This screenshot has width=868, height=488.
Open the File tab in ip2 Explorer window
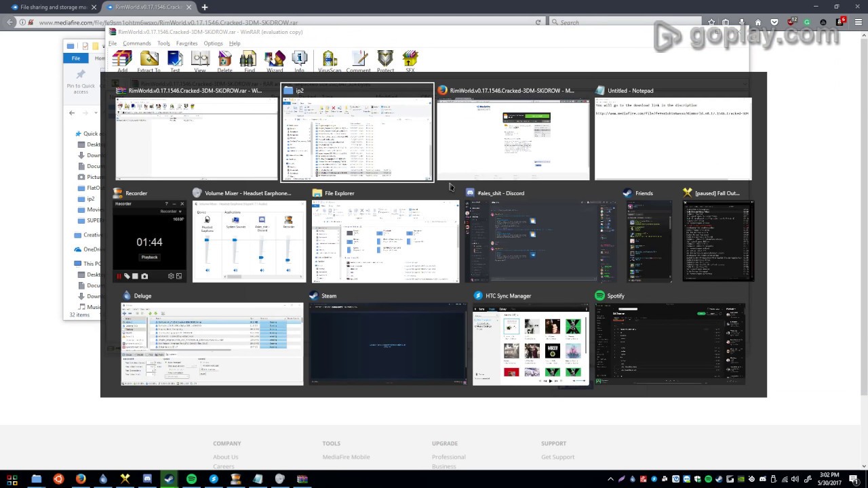click(x=76, y=58)
